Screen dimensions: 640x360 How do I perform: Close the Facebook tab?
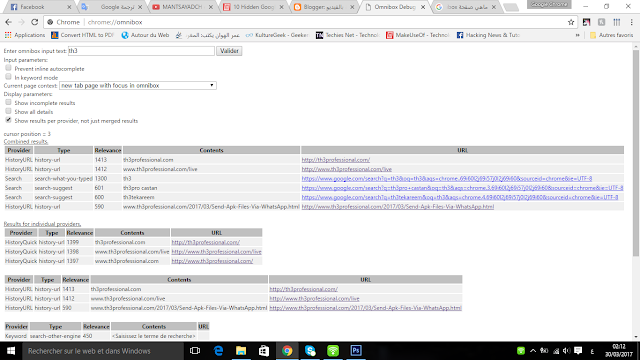click(x=69, y=7)
